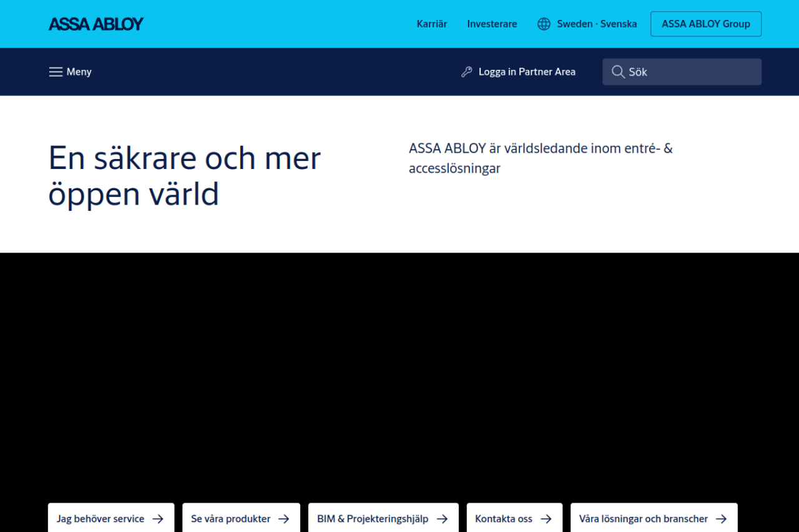Open the hamburger menu icon
The width and height of the screenshot is (799, 532).
pyautogui.click(x=56, y=72)
